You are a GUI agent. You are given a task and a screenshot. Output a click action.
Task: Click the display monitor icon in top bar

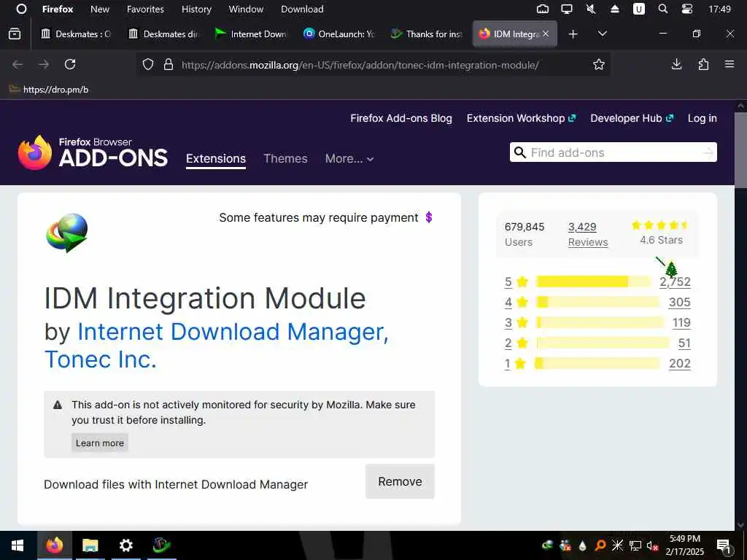pyautogui.click(x=566, y=9)
